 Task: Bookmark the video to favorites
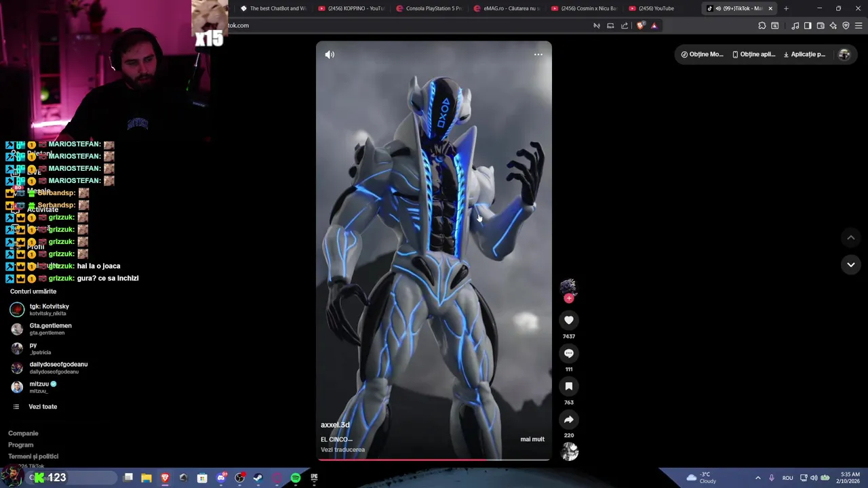[x=569, y=386]
